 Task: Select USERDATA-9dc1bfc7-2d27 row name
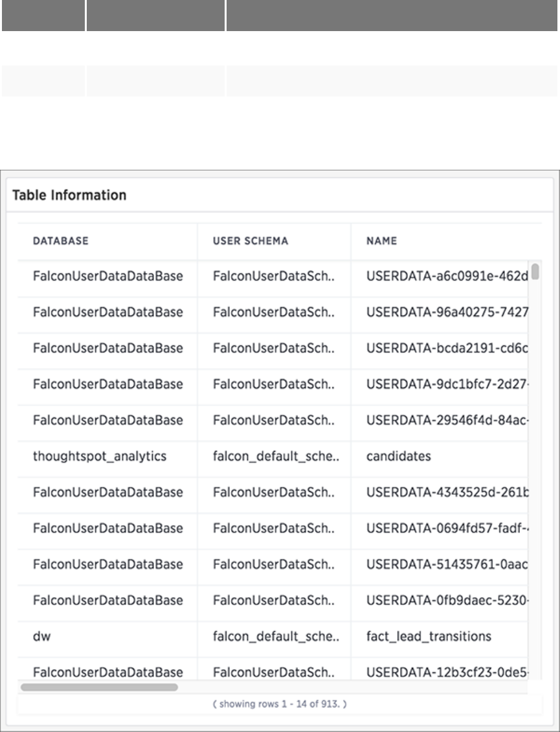(447, 384)
